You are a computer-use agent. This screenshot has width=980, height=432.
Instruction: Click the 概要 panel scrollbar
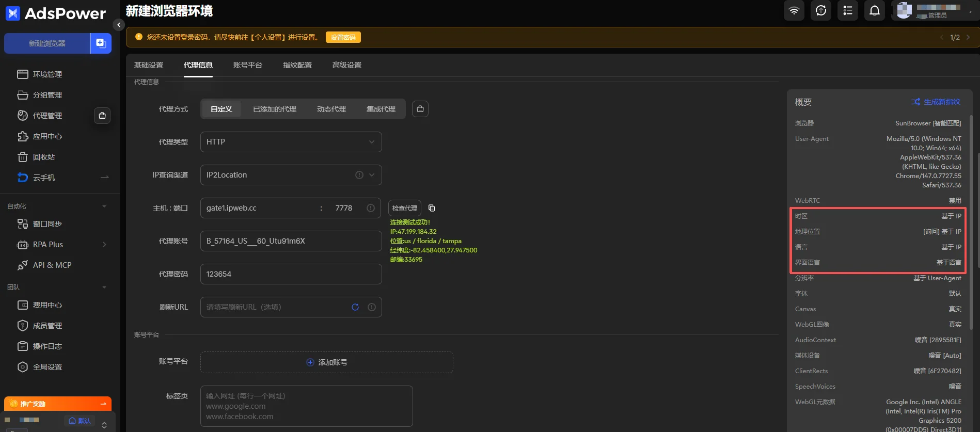pyautogui.click(x=971, y=222)
